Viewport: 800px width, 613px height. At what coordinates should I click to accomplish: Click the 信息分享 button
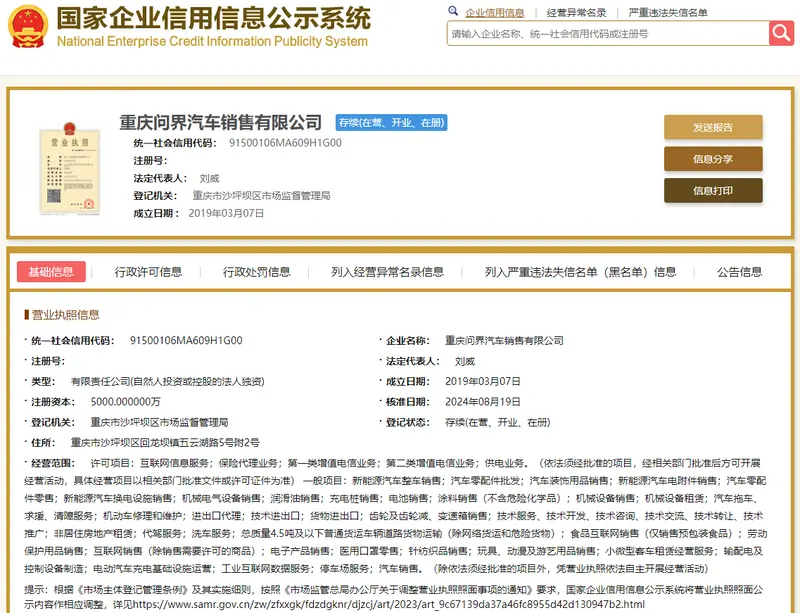coord(713,159)
